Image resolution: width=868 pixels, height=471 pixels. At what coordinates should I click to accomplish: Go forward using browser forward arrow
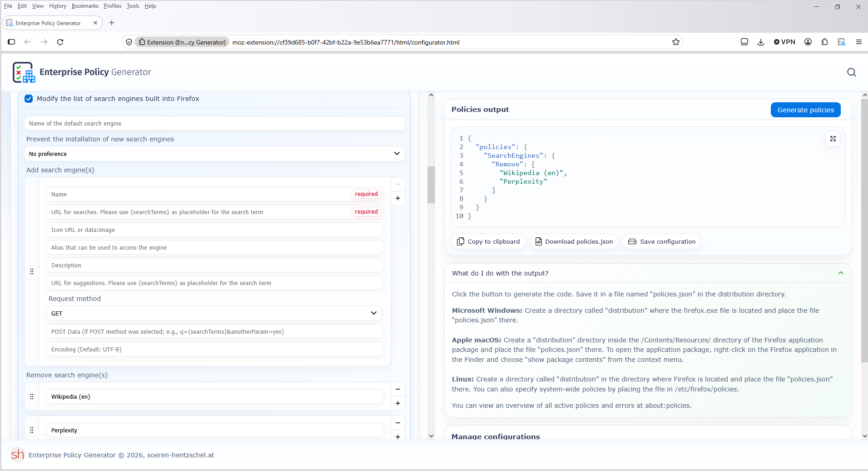44,42
